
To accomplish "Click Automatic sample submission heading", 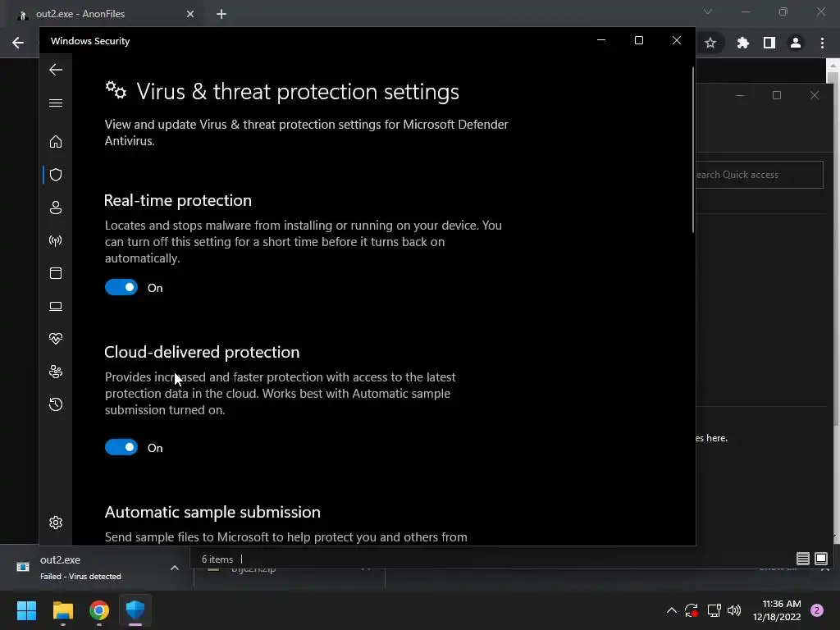I will pos(212,512).
